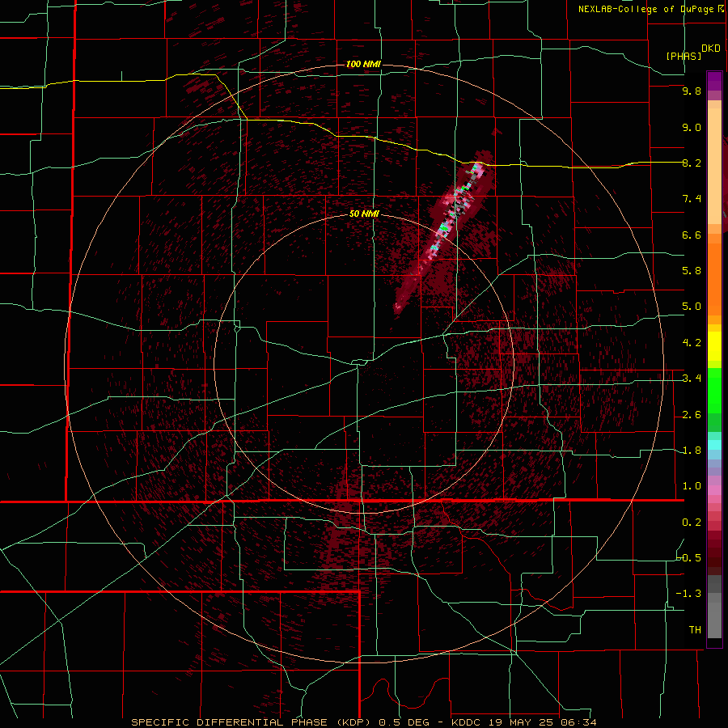Click the TH threshold label on scale
The image size is (728, 728).
click(695, 630)
